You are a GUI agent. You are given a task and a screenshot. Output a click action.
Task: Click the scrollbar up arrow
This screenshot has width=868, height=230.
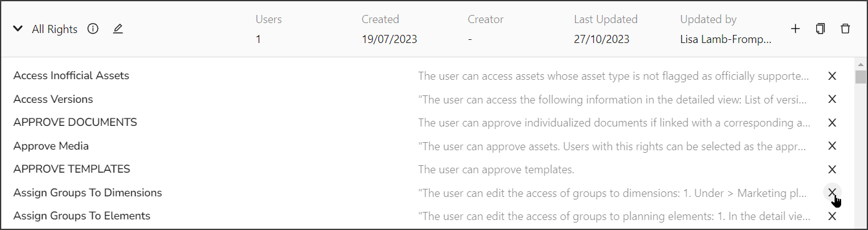tap(861, 64)
